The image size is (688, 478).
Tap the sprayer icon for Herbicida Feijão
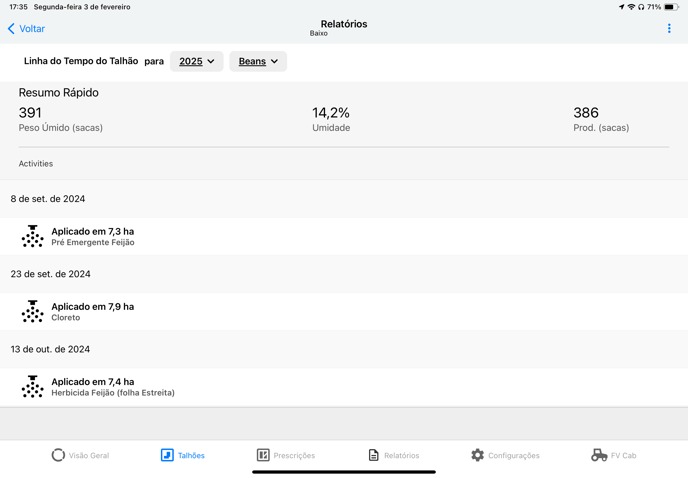(x=33, y=386)
